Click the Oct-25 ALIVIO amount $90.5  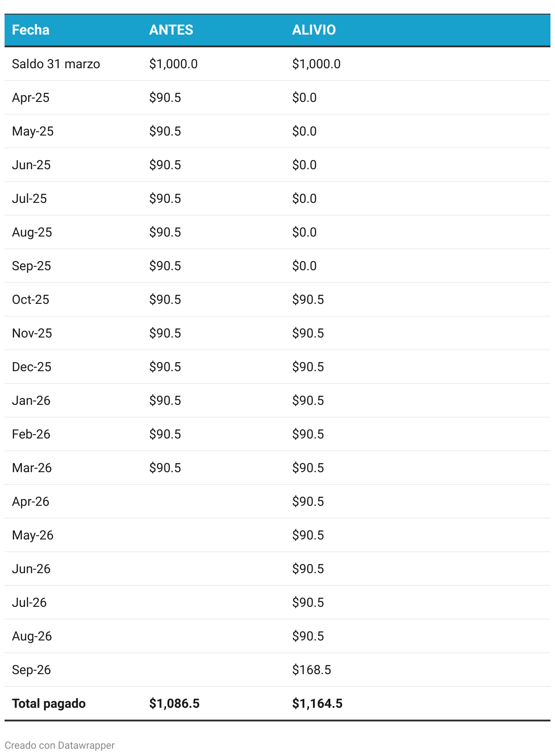point(308,299)
